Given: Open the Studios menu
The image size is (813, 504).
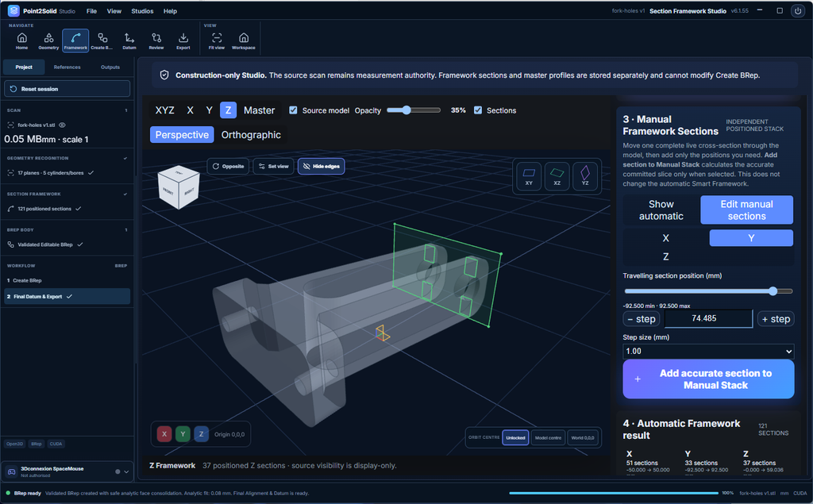Looking at the screenshot, I should point(142,11).
